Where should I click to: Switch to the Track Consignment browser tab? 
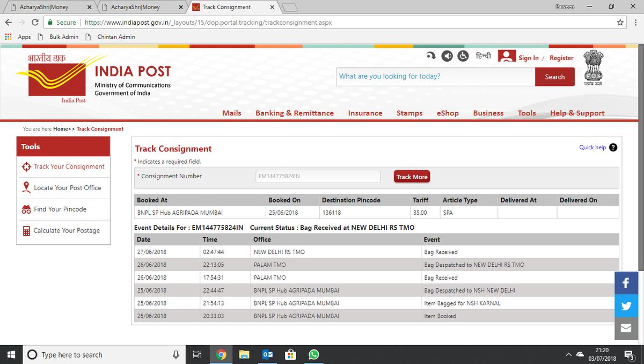226,8
